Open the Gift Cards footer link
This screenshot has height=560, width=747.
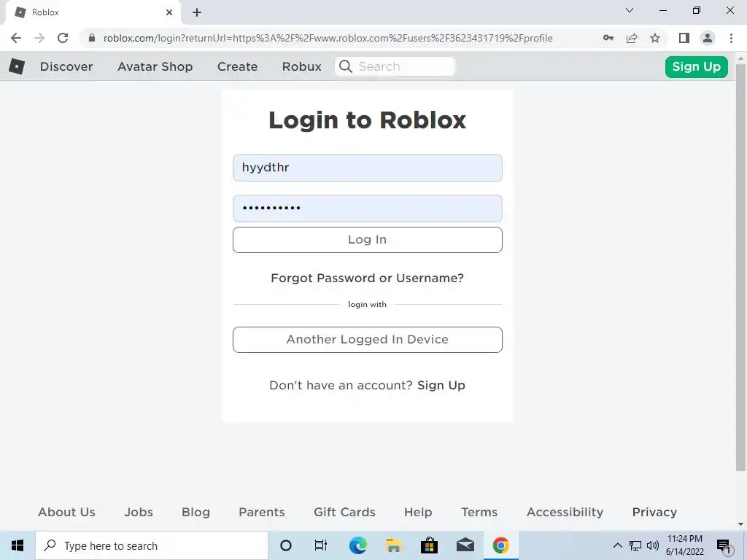click(x=344, y=512)
